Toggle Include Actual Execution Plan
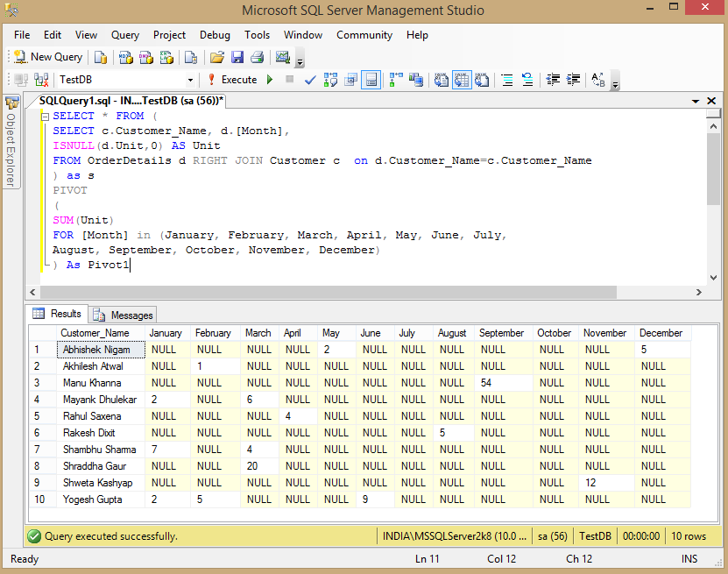The image size is (728, 574). pos(396,80)
